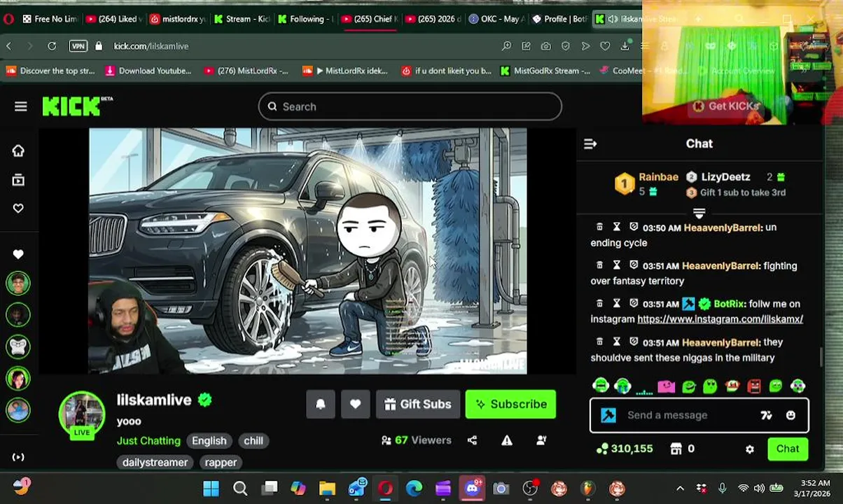Reload the page in Opera
Screen dimensions: 843x504
[52, 45]
